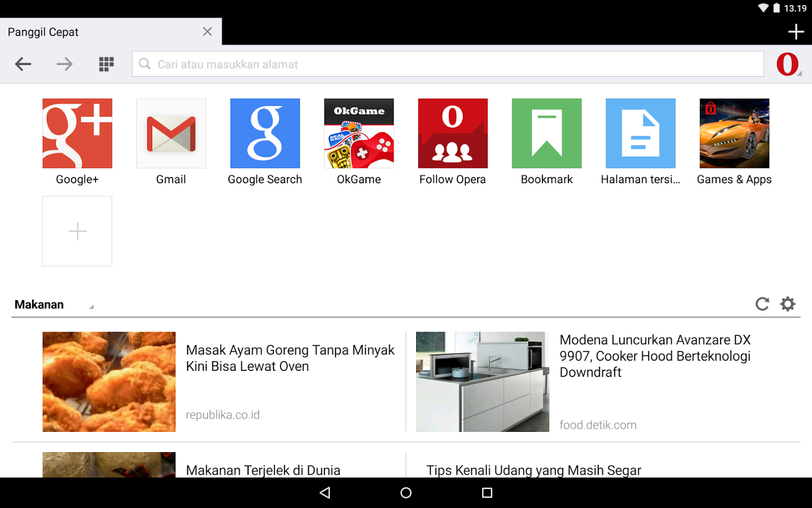Tap the Android recent apps button

coord(487,493)
